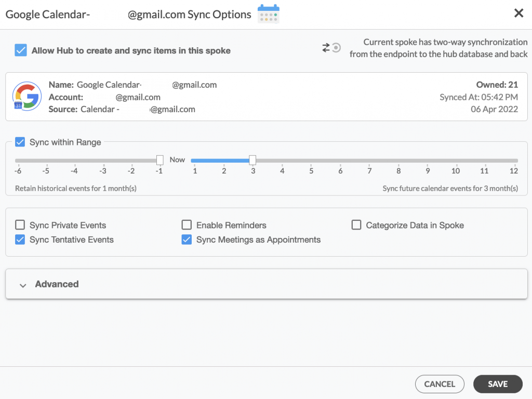Click the 'Synced At: 05:42 PM' text

(x=478, y=97)
